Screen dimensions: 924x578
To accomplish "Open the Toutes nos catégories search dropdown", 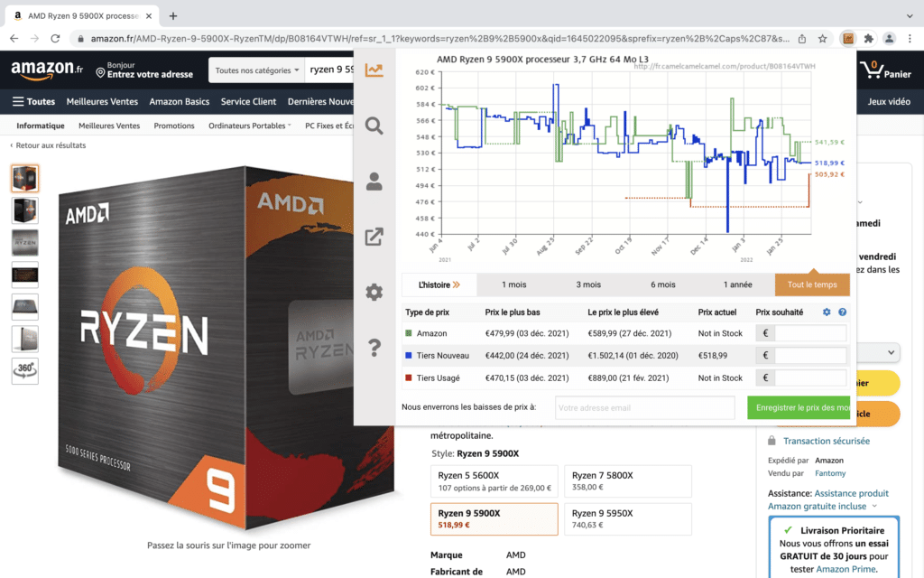I will tap(257, 70).
